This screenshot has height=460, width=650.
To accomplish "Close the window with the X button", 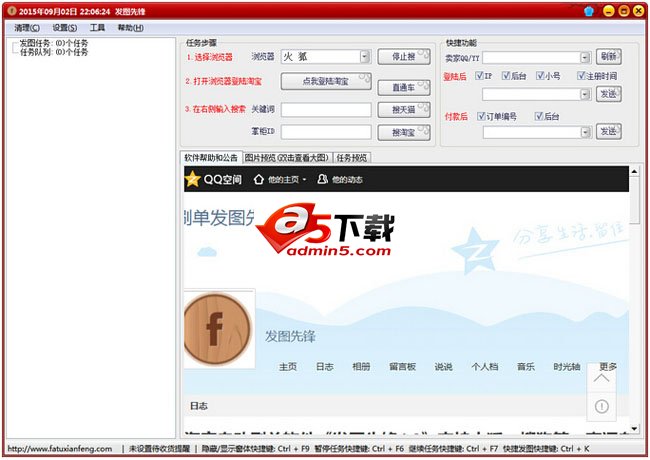I will pos(639,11).
